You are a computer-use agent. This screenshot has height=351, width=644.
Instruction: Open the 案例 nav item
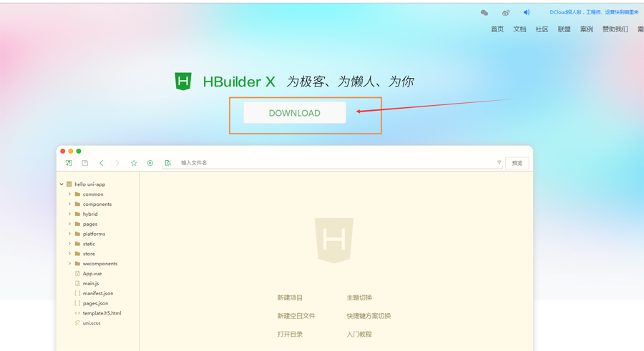coord(587,29)
